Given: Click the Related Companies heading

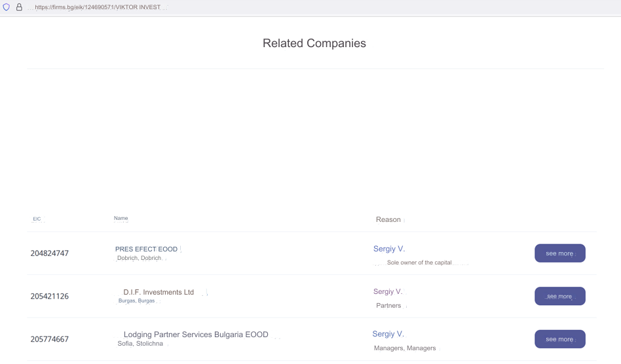Looking at the screenshot, I should [x=314, y=43].
